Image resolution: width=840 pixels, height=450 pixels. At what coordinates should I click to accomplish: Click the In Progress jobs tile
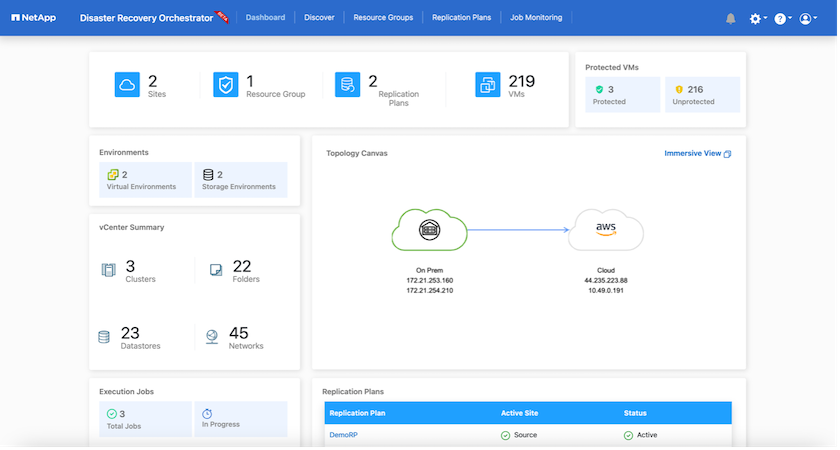(x=239, y=418)
